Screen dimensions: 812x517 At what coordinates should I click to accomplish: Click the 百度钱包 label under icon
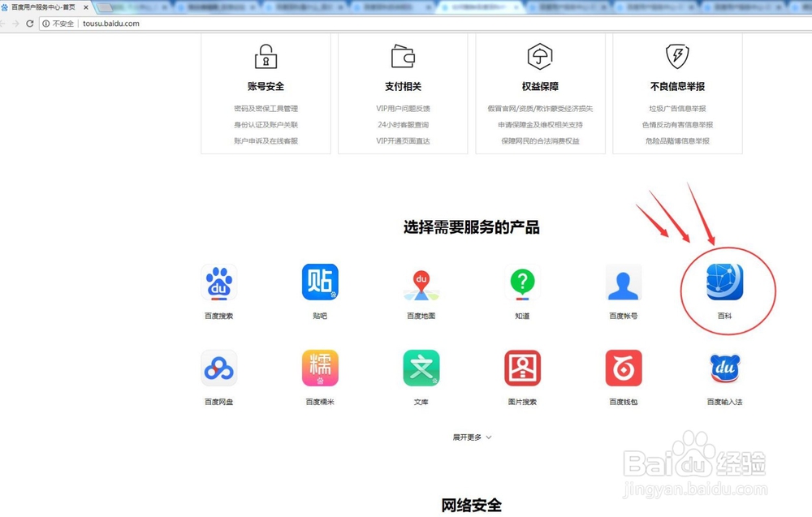(624, 402)
